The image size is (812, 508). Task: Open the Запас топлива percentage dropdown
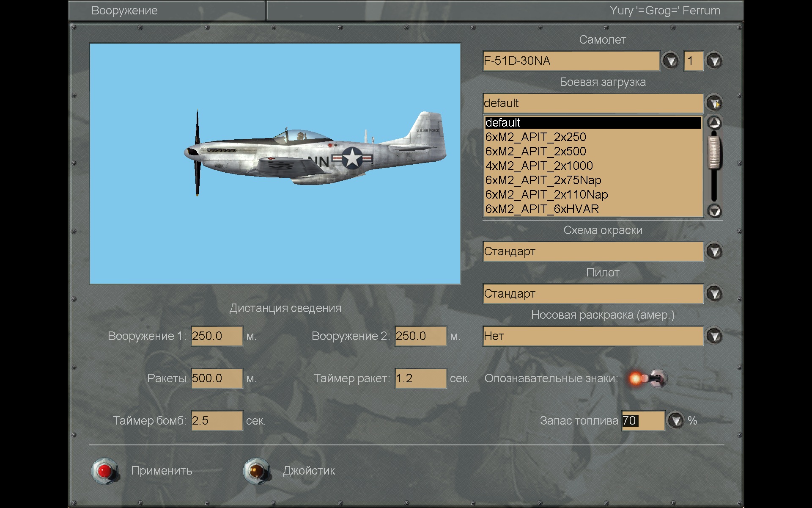[x=675, y=420]
